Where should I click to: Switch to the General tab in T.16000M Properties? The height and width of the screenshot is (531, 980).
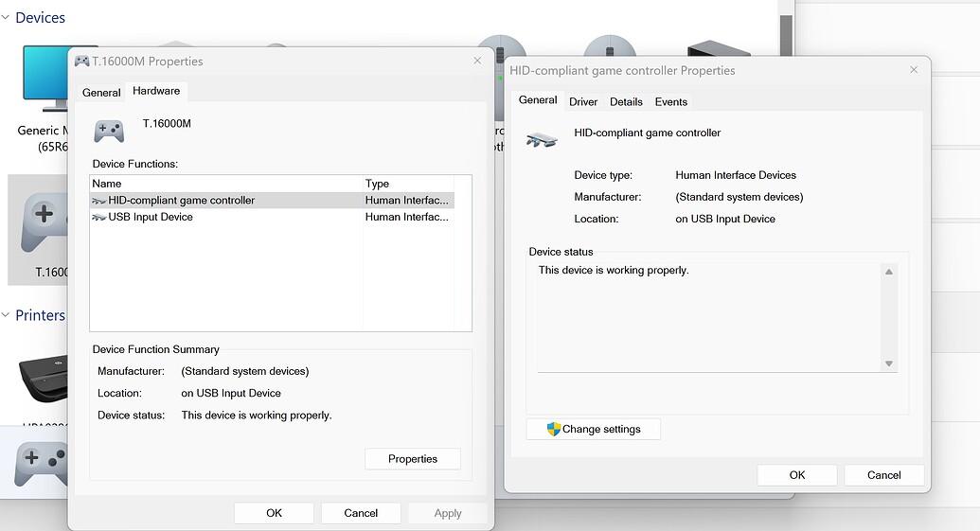coord(101,92)
